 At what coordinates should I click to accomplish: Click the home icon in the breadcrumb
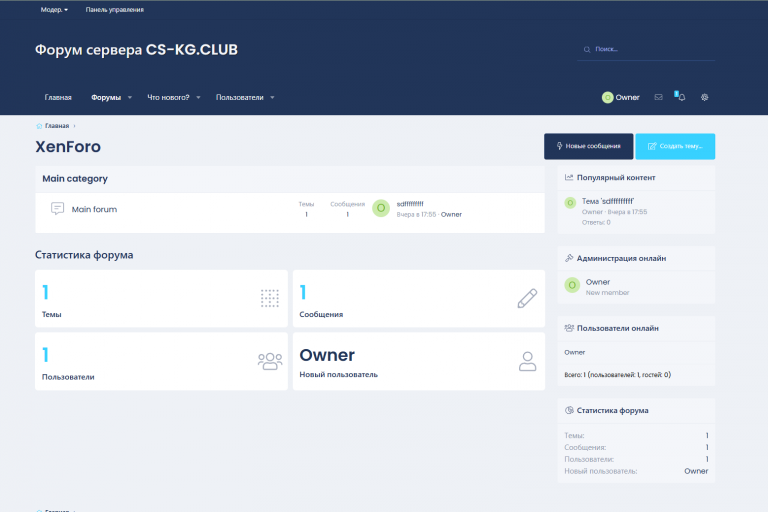[x=39, y=126]
